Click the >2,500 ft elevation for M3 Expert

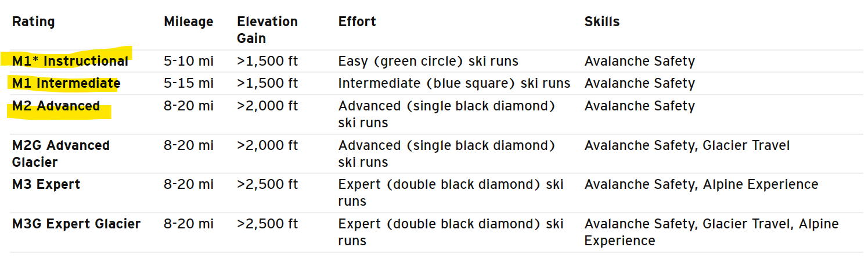[x=267, y=185]
